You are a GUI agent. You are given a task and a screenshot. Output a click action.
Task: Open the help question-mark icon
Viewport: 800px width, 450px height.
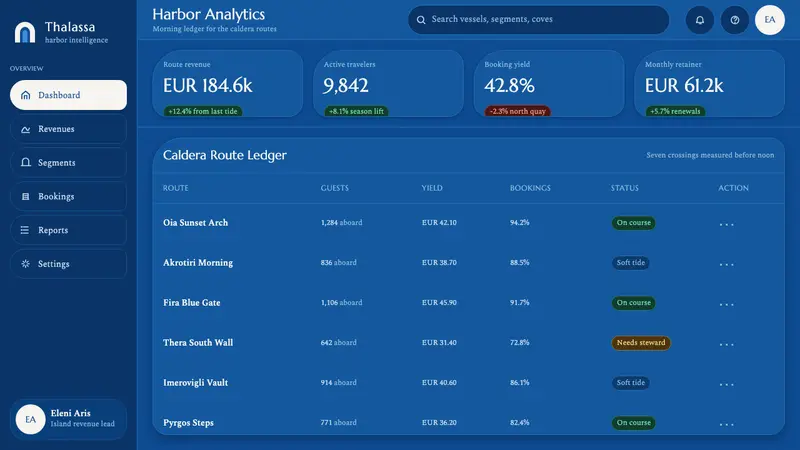tap(735, 20)
